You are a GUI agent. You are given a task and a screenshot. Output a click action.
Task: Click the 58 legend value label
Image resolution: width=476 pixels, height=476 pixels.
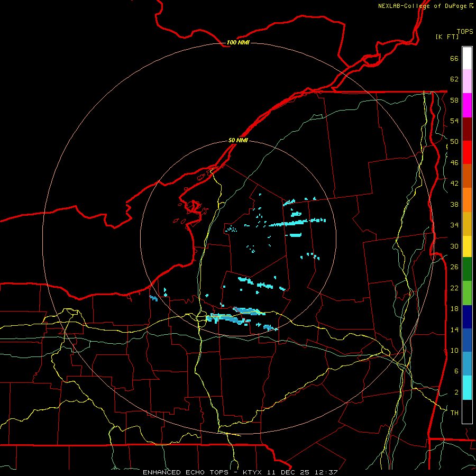454,100
